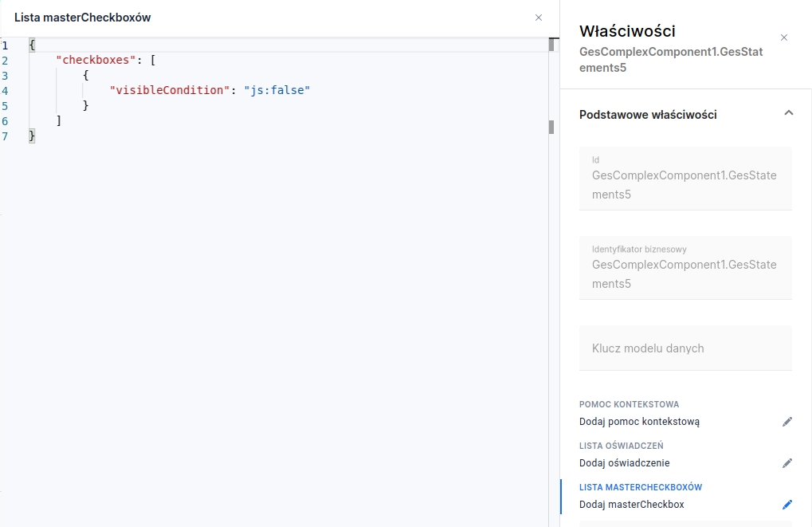Edit Pomoc kontekstowa with pencil icon

pyautogui.click(x=787, y=422)
